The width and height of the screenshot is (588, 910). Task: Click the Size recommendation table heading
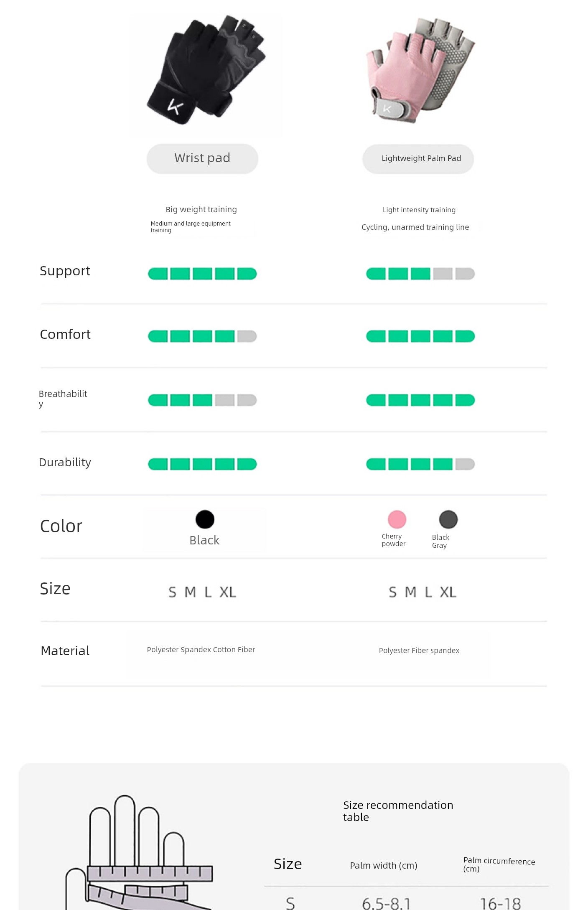tap(398, 811)
